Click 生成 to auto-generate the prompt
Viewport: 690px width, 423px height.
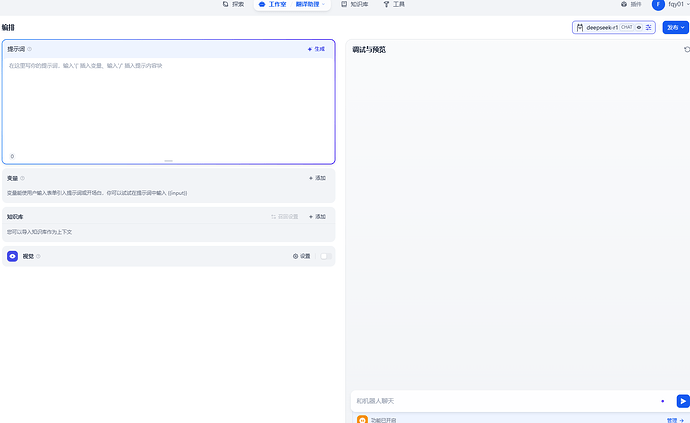(316, 49)
